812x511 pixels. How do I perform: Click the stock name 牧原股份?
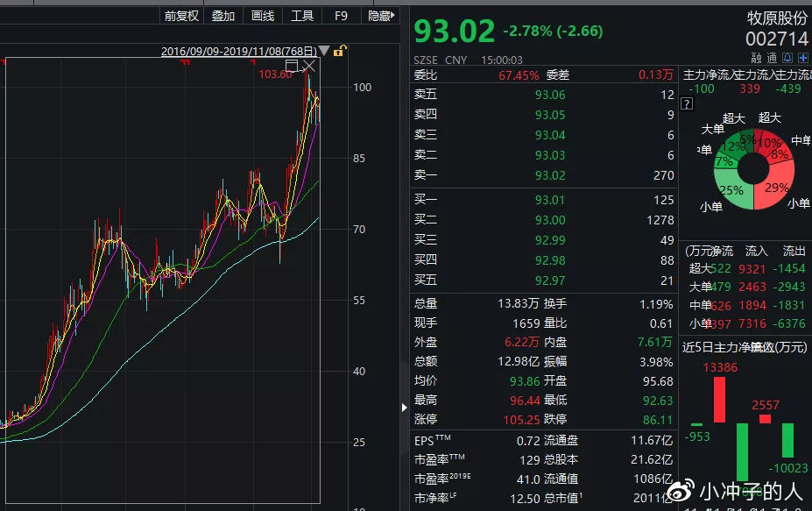[x=777, y=18]
